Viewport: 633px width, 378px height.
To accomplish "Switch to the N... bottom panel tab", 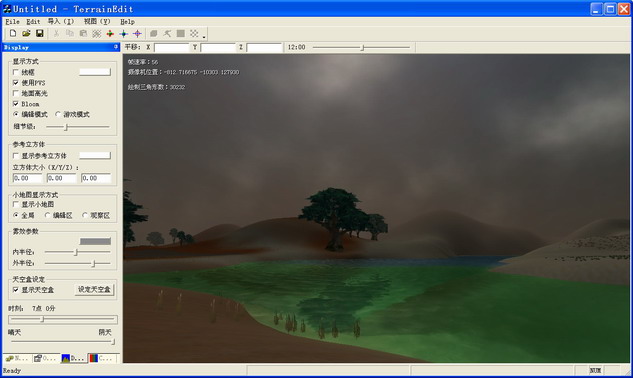I will coord(17,358).
